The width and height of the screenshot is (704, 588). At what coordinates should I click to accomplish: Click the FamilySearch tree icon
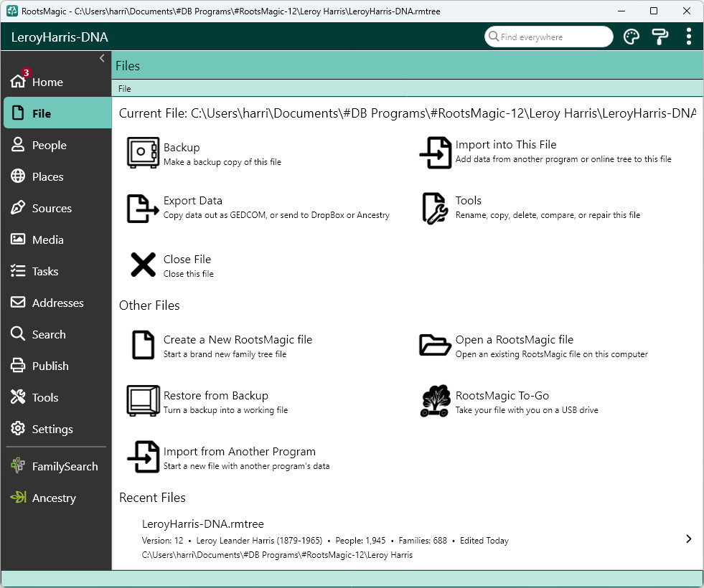pyautogui.click(x=18, y=465)
